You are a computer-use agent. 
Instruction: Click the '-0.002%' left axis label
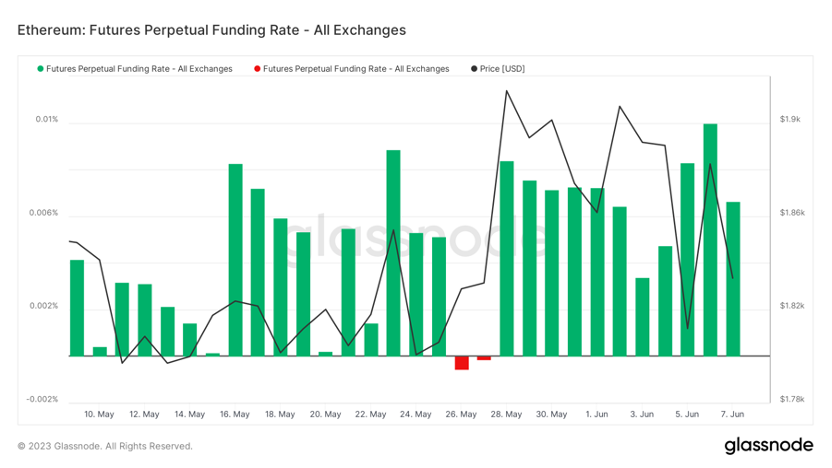[x=41, y=399]
